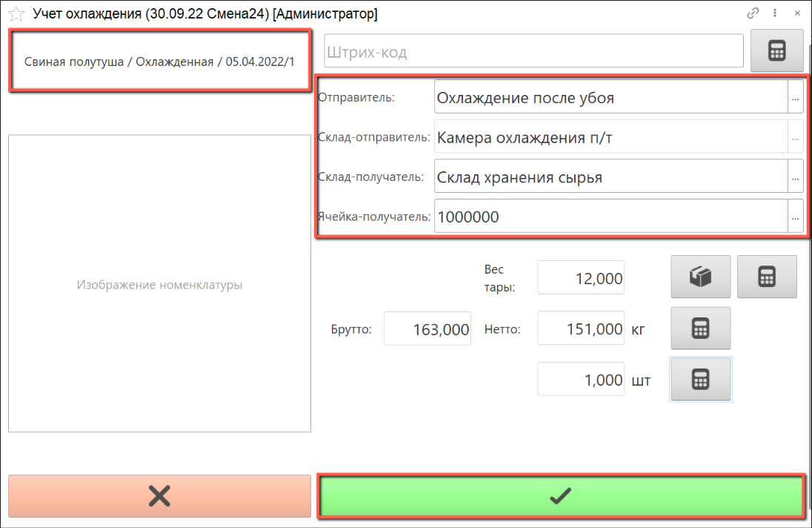
Task: Open selection for Склад-отправитель field
Action: [x=795, y=138]
